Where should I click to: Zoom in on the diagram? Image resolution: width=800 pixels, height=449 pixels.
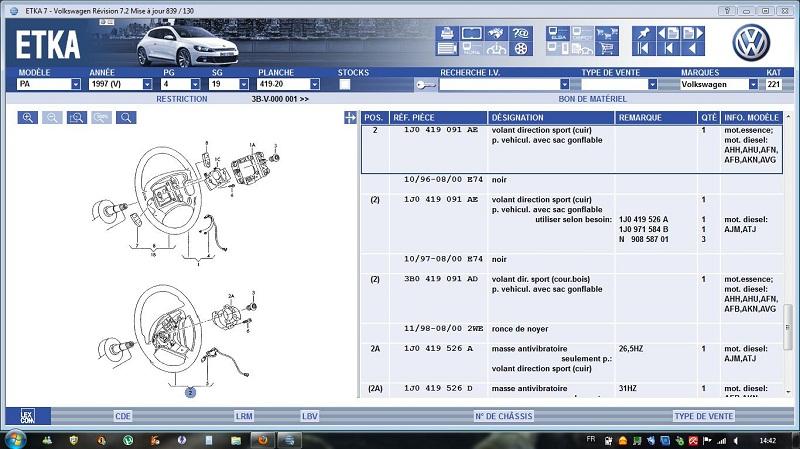28,118
